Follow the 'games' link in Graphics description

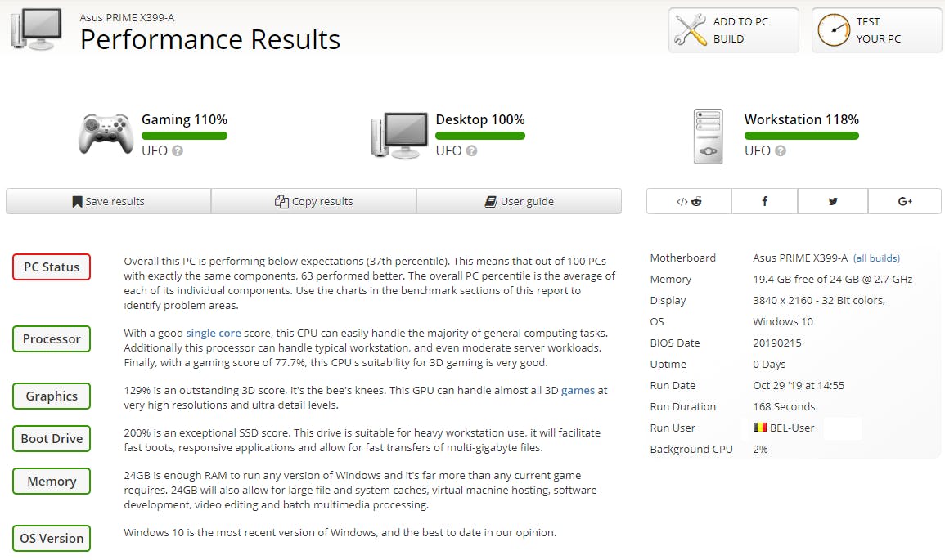click(x=578, y=390)
